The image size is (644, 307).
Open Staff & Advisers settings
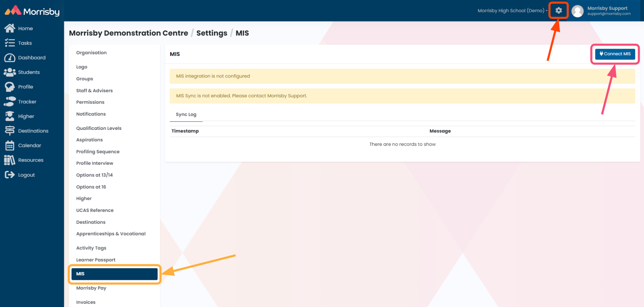(x=94, y=91)
